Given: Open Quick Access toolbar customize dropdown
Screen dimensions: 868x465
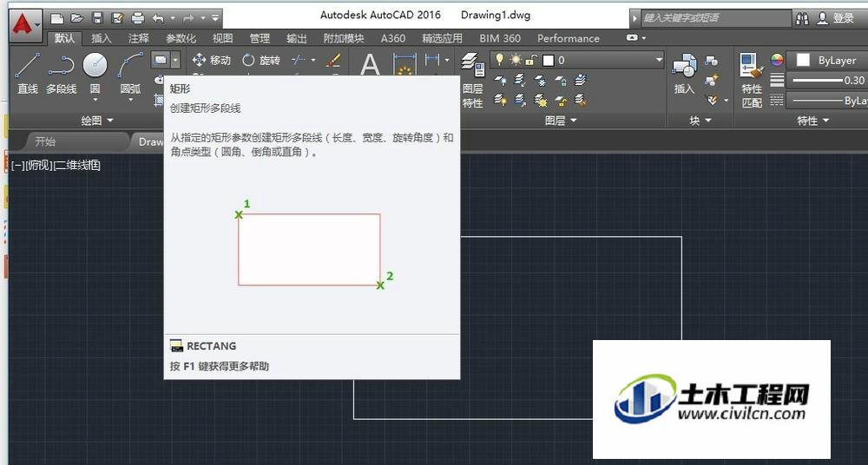Looking at the screenshot, I should coord(215,18).
